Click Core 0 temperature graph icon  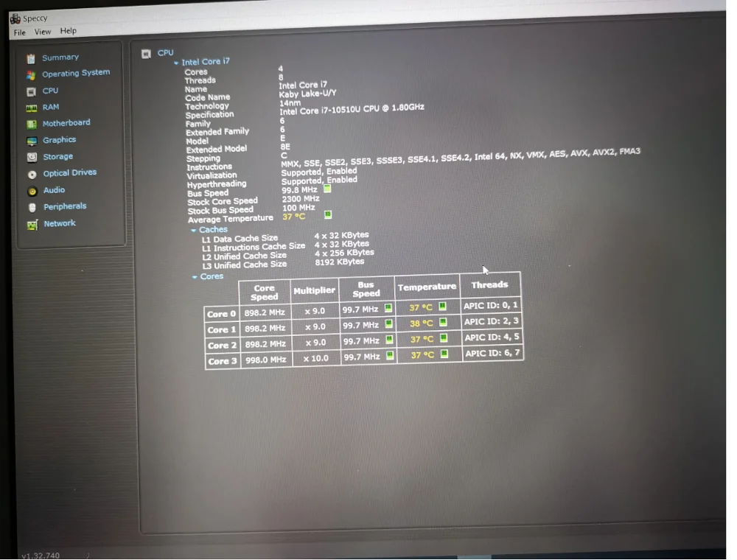coord(442,307)
